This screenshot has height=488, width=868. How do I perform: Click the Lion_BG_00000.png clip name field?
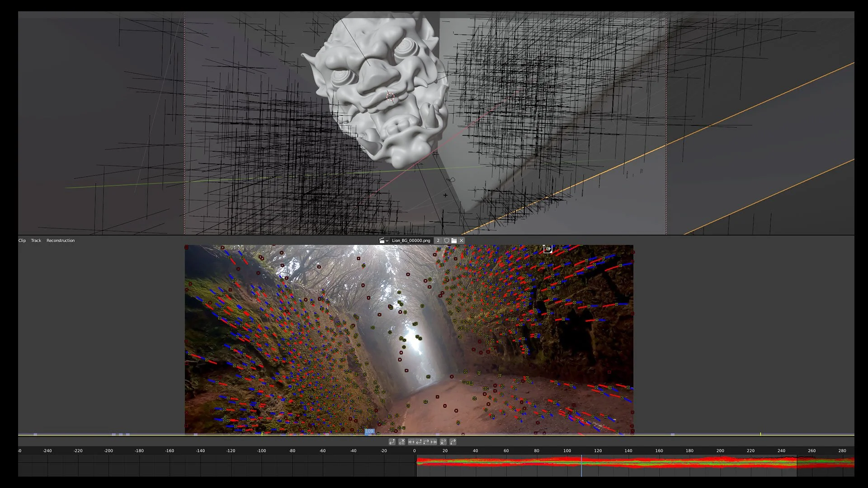click(410, 240)
